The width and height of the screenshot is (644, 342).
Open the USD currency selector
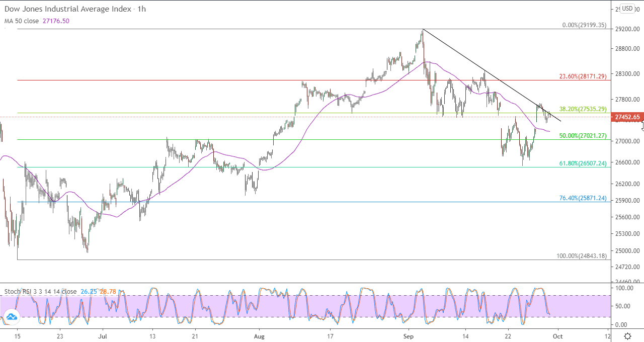(x=627, y=8)
